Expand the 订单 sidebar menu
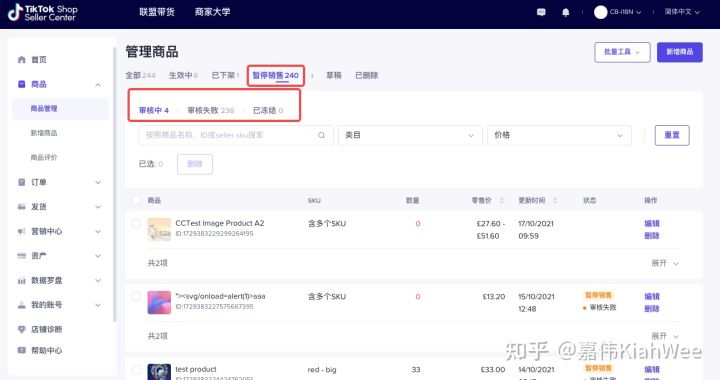 coord(60,182)
